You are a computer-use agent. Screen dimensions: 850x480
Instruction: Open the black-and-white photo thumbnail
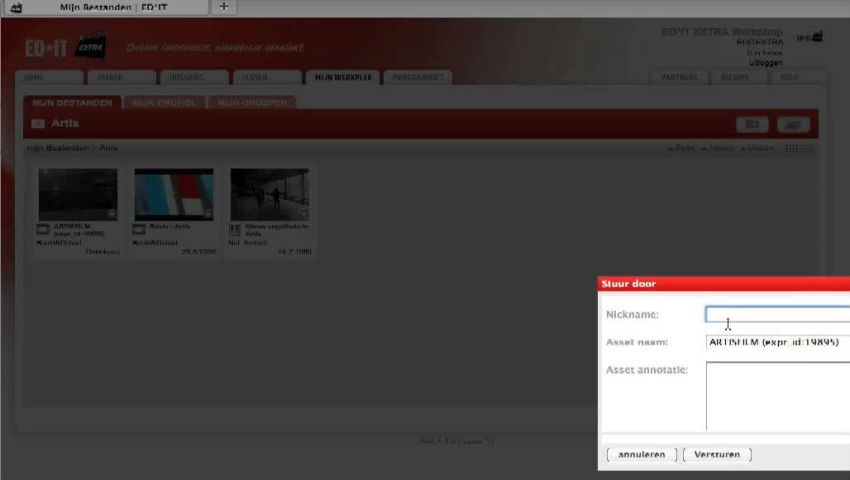[x=270, y=194]
